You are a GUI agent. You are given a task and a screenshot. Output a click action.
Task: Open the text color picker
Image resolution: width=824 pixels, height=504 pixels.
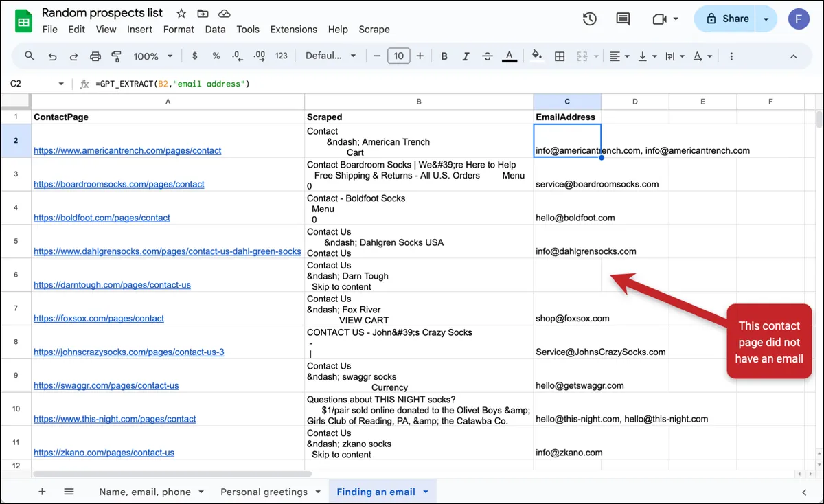pos(509,56)
